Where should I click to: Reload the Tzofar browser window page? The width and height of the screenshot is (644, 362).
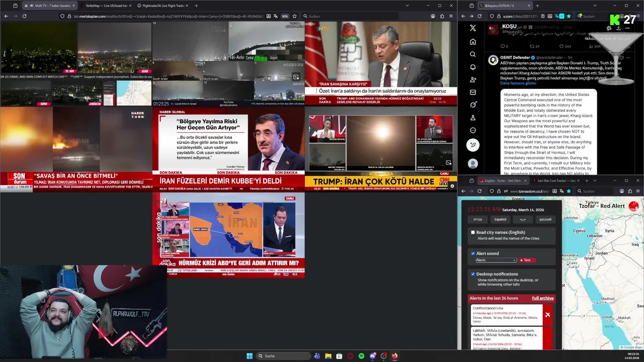479,191
